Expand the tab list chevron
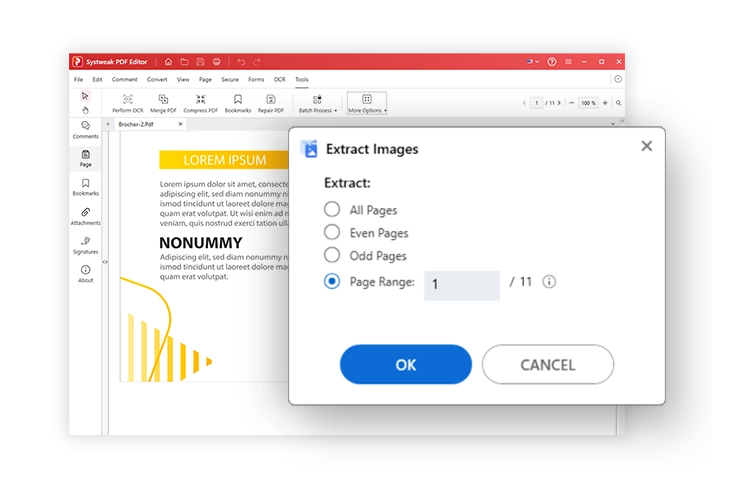This screenshot has height=500, width=740. 613,124
